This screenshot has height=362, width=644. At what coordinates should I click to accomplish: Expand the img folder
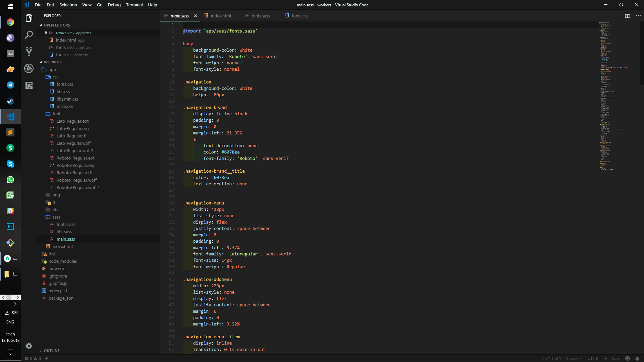pos(56,195)
